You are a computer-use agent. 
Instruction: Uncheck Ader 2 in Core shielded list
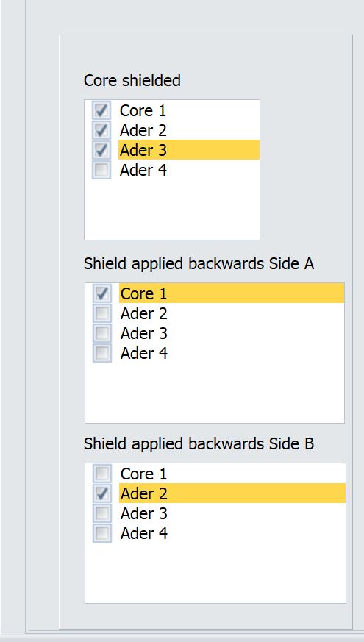101,130
